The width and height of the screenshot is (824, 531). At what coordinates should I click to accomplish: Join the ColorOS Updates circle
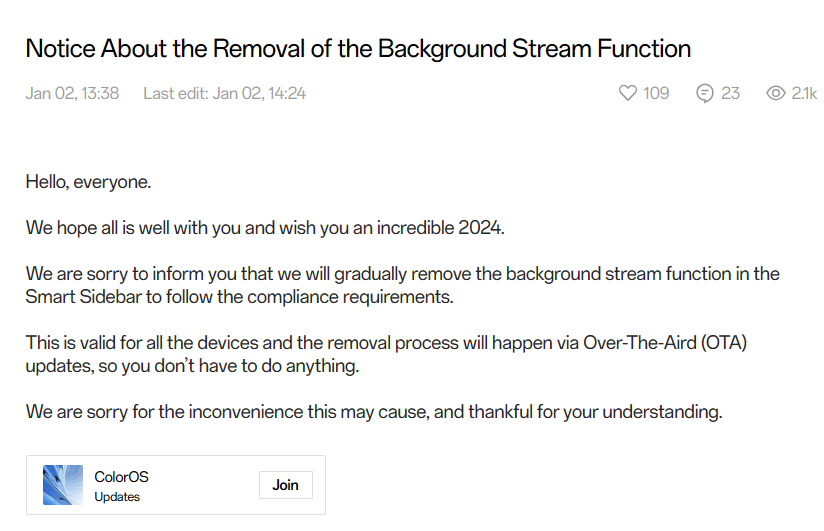285,485
